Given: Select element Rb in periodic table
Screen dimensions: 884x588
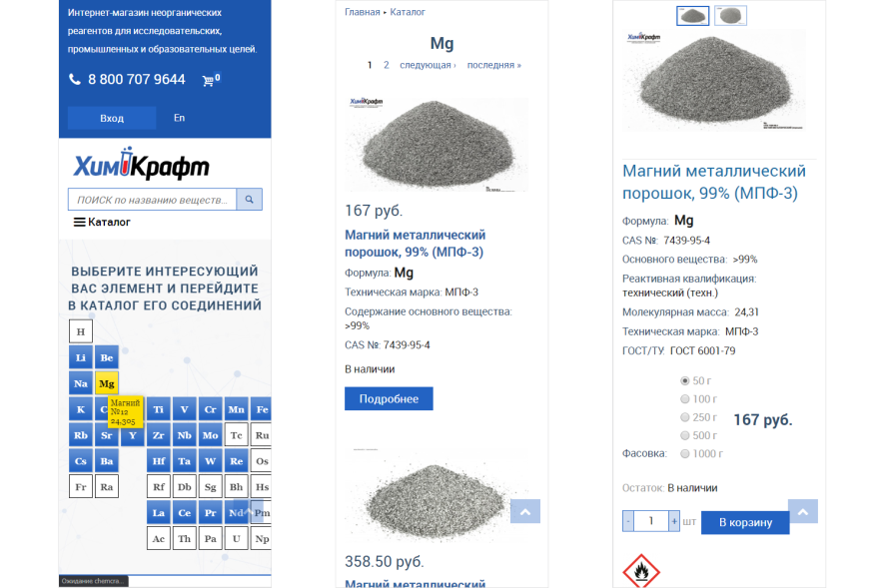Looking at the screenshot, I should (81, 435).
